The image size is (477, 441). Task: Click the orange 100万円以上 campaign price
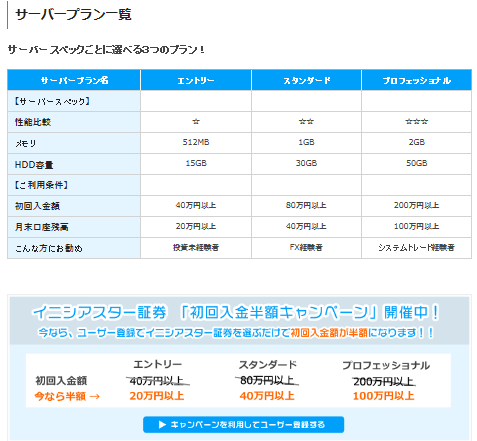[383, 396]
